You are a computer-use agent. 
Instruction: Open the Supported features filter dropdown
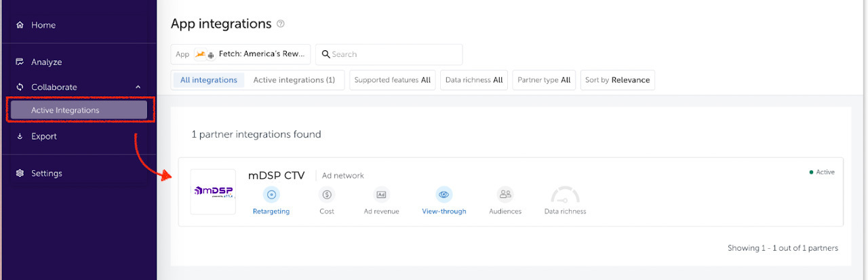(x=392, y=80)
